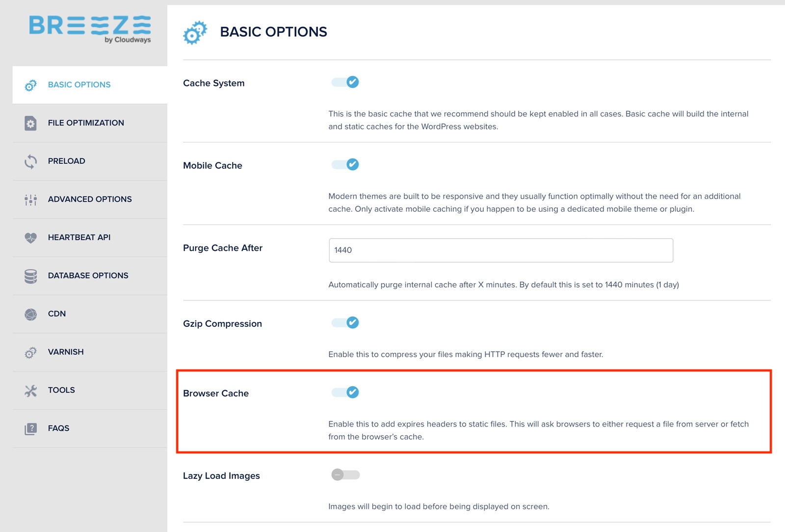Click the CDN globe icon
This screenshot has width=785, height=532.
pos(30,314)
